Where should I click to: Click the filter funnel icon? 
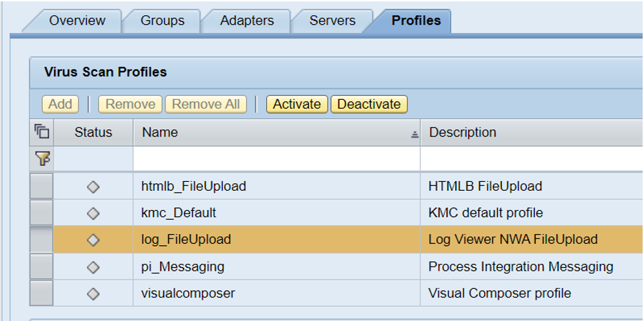coord(41,158)
